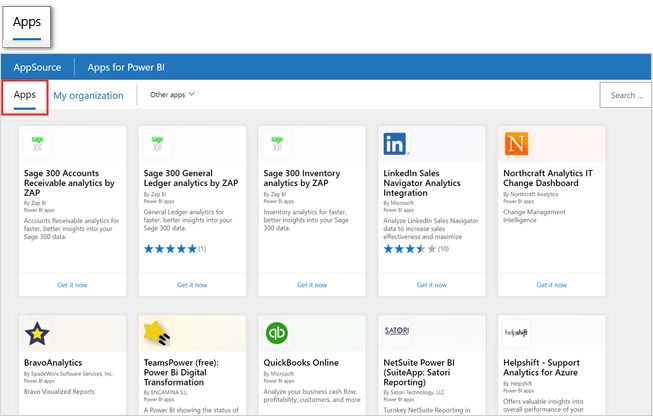This screenshot has width=653, height=416.
Task: Click 'Change Management Intelligence' description text
Action: pos(534,216)
